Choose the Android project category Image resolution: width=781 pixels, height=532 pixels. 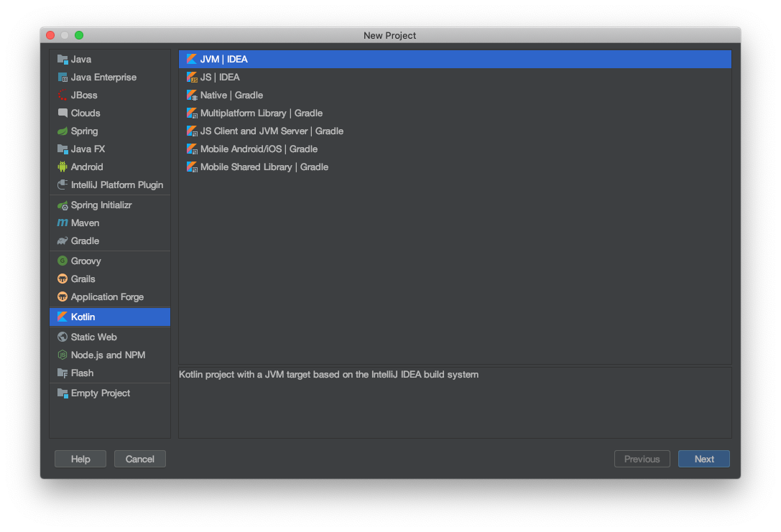(x=110, y=167)
